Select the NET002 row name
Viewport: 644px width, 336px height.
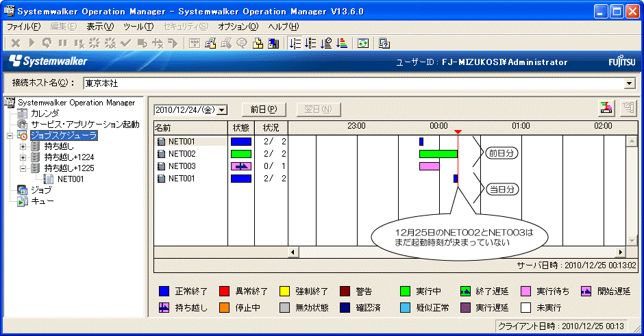tap(182, 154)
